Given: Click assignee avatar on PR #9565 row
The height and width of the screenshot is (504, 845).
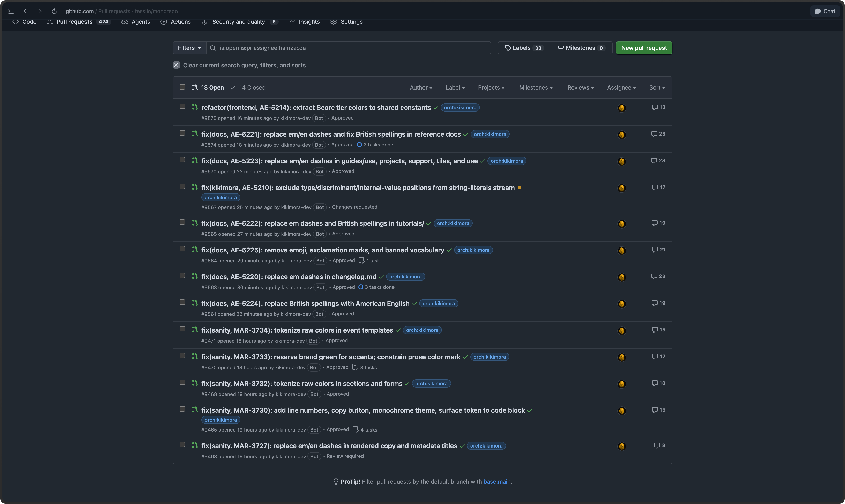Looking at the screenshot, I should point(621,224).
